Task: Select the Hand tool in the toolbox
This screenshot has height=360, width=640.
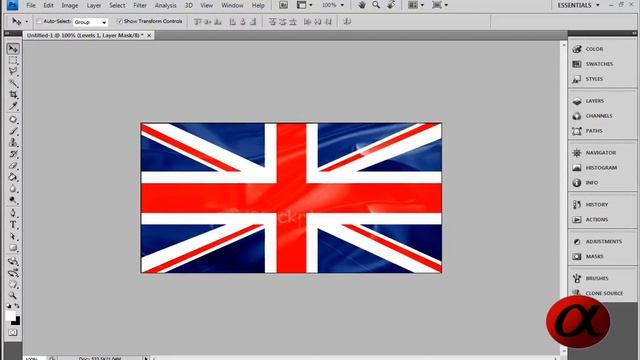Action: tap(13, 284)
